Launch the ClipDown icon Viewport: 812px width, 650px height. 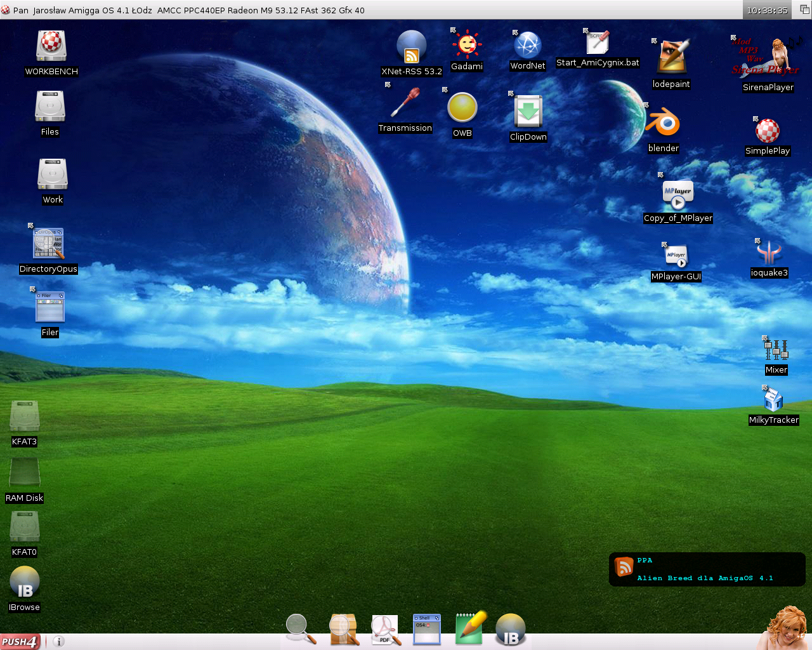(528, 111)
